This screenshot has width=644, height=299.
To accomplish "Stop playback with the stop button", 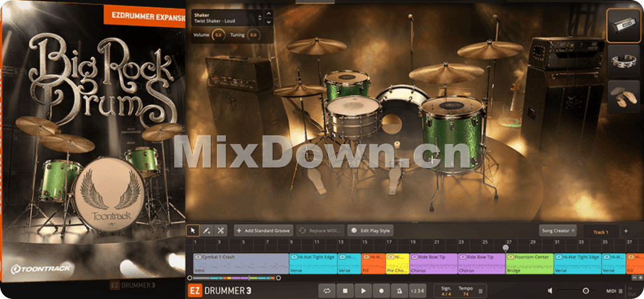I will coord(345,291).
